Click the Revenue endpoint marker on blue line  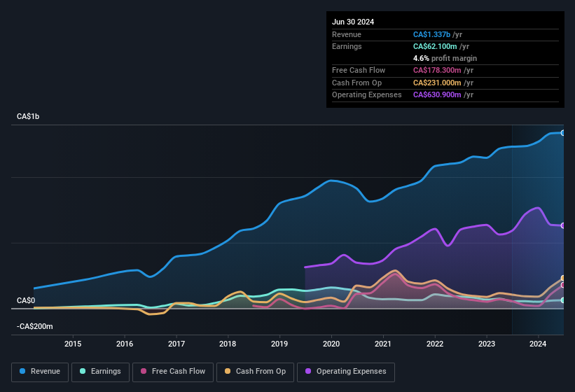coord(563,133)
